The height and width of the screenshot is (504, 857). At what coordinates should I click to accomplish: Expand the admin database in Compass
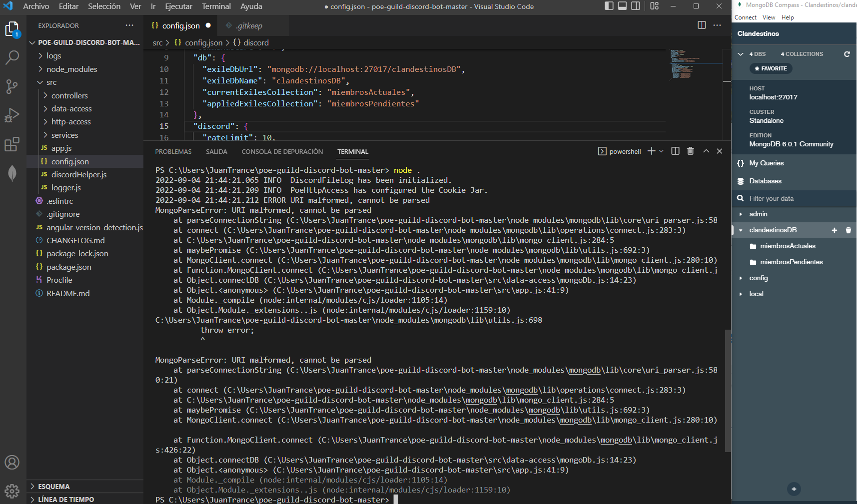[741, 214]
